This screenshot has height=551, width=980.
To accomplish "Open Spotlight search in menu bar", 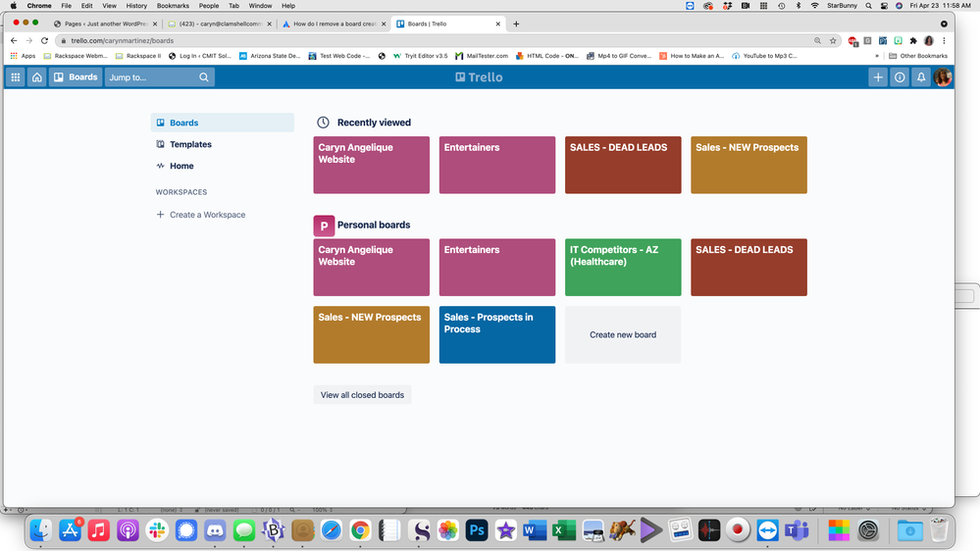I will pyautogui.click(x=868, y=6).
